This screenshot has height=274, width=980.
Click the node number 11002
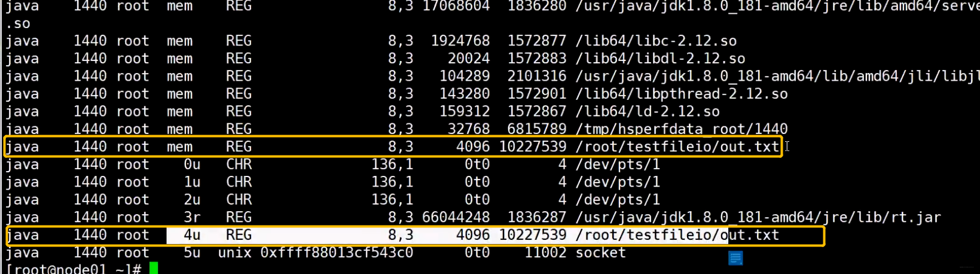pos(545,253)
